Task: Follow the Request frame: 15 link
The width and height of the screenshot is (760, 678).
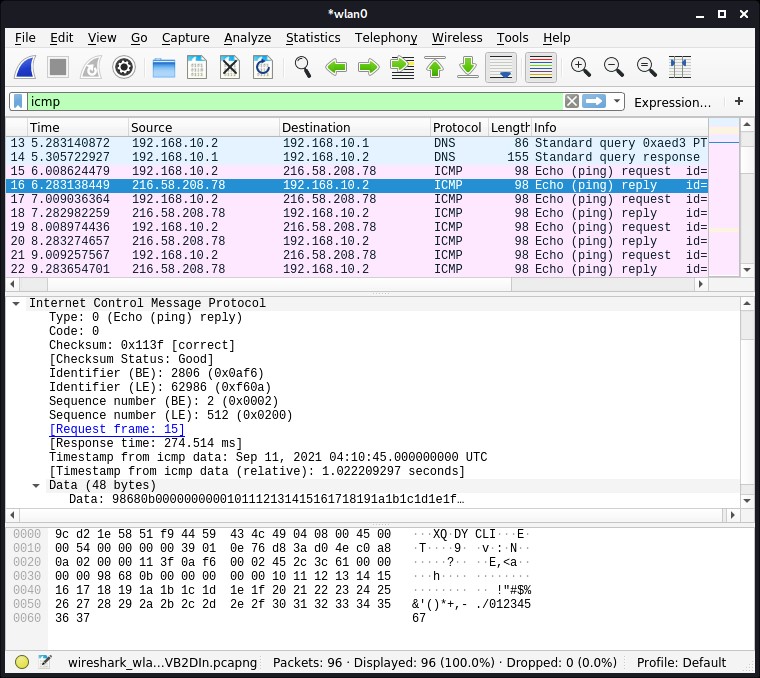Action: tap(117, 429)
